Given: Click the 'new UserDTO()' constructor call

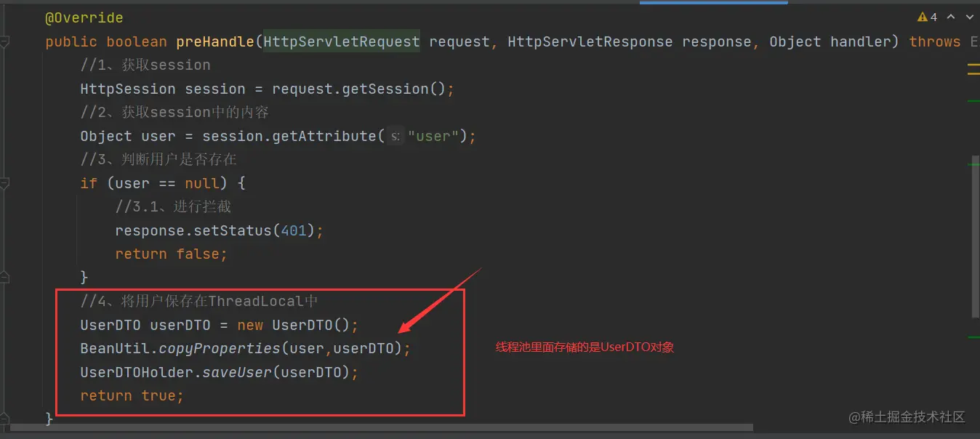Looking at the screenshot, I should pyautogui.click(x=293, y=325).
